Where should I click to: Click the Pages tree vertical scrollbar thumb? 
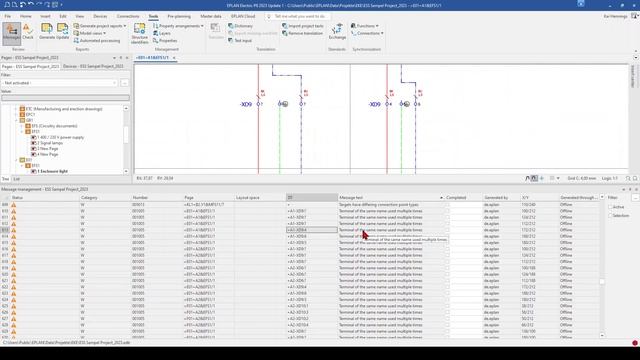126,135
